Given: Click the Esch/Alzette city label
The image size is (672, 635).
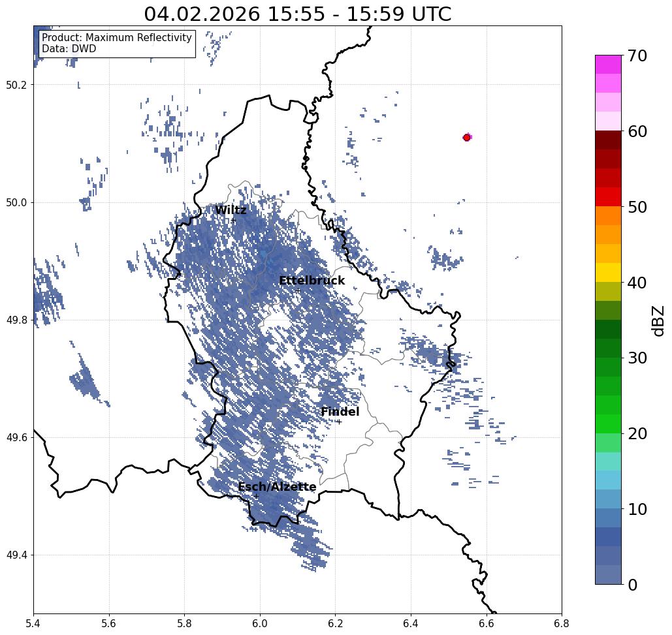Looking at the screenshot, I should pos(277,487).
